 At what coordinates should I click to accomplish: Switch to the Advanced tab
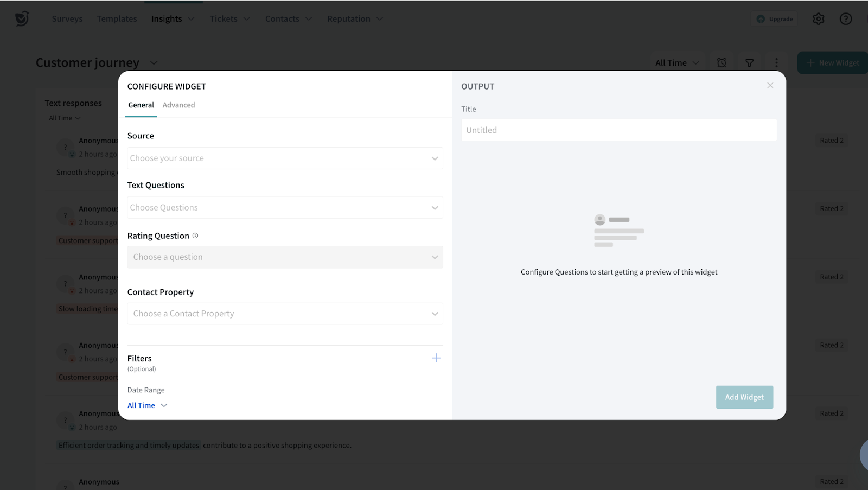click(178, 105)
